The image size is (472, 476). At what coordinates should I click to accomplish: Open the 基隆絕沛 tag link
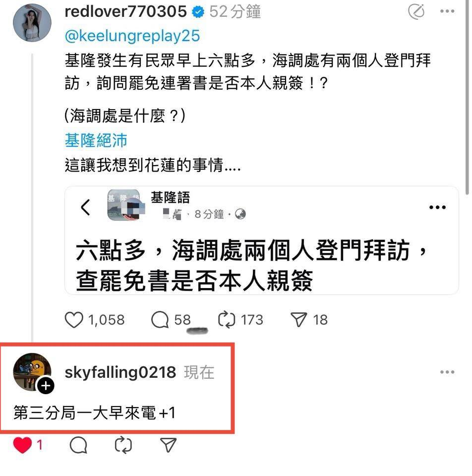click(x=96, y=140)
